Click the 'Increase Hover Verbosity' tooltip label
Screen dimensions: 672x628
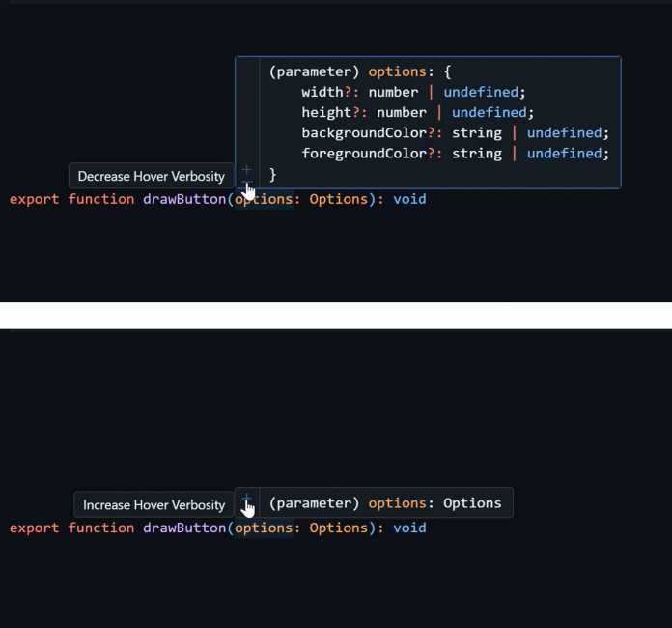(154, 505)
